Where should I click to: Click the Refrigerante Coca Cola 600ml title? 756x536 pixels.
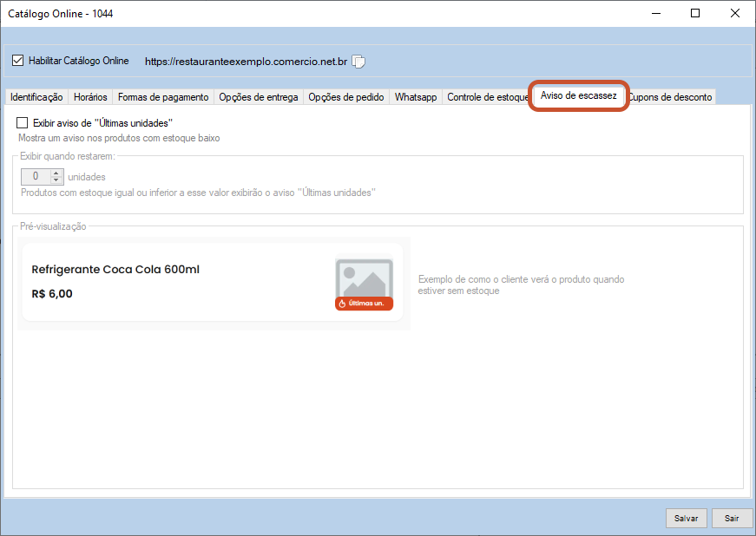(115, 269)
